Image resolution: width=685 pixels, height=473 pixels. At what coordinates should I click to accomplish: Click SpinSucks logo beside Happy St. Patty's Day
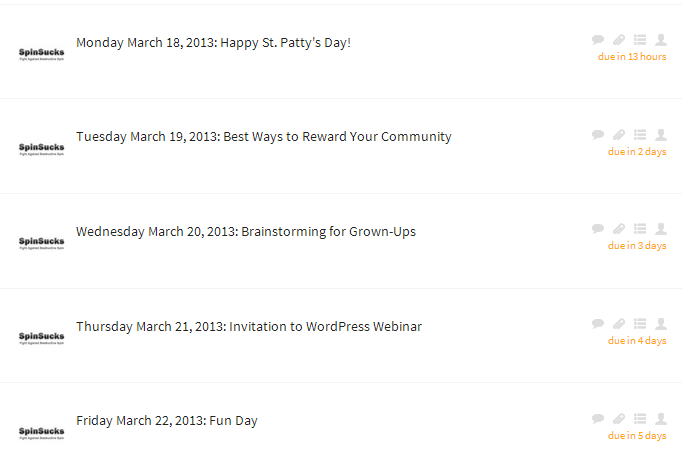pyautogui.click(x=41, y=53)
